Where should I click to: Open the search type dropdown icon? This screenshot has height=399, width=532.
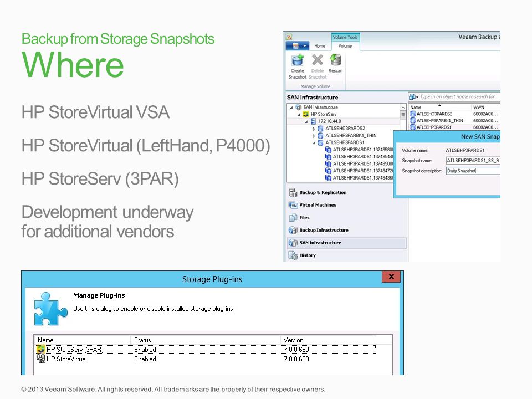413,97
